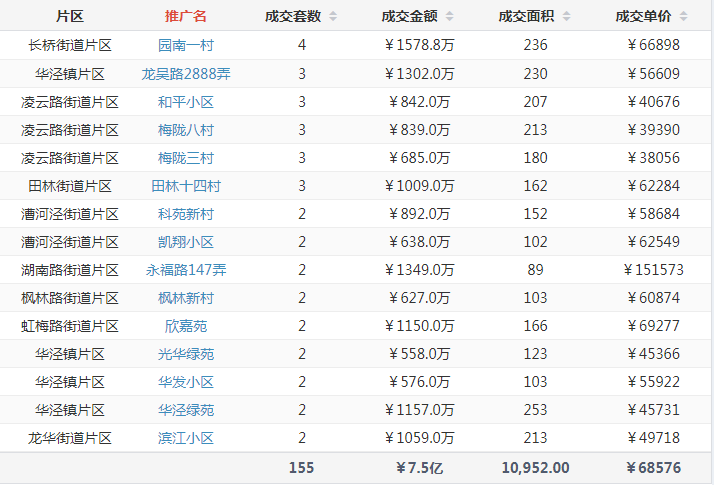Click the amount ¥1157.0万
The width and height of the screenshot is (714, 485).
(419, 410)
